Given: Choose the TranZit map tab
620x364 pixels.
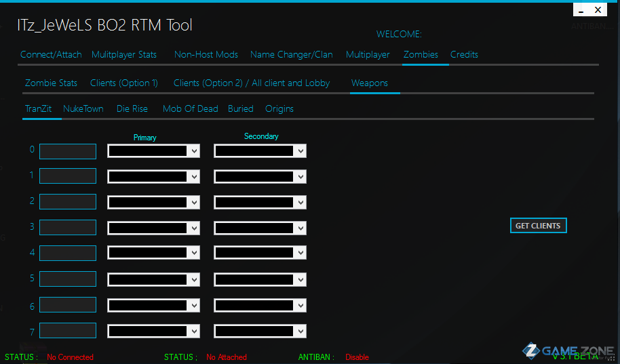Looking at the screenshot, I should point(39,108).
